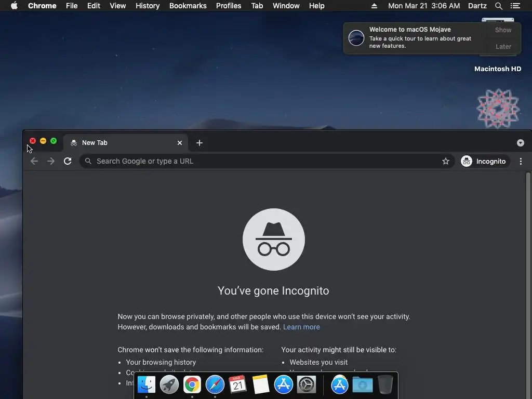Follow the Learn more link
Screen dimensions: 532x399
point(301,327)
